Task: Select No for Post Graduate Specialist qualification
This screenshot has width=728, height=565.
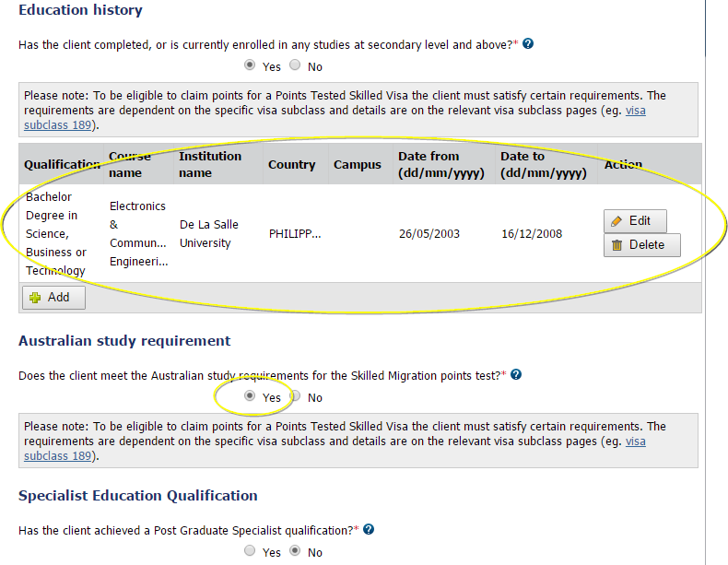Action: pyautogui.click(x=295, y=552)
